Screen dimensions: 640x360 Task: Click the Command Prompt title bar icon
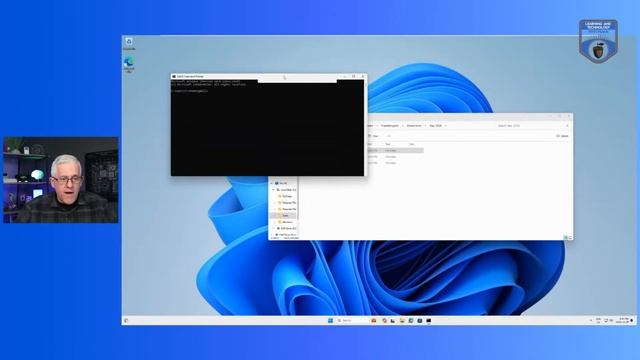(x=174, y=76)
